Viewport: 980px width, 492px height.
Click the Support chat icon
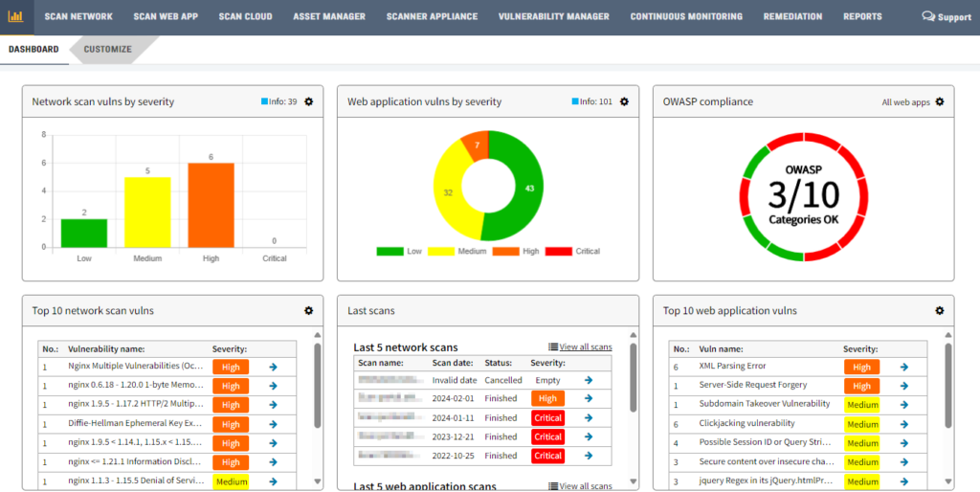tap(928, 16)
